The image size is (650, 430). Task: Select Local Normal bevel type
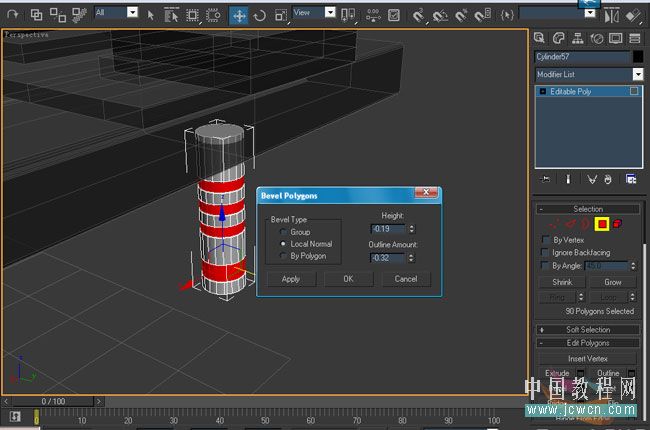283,244
